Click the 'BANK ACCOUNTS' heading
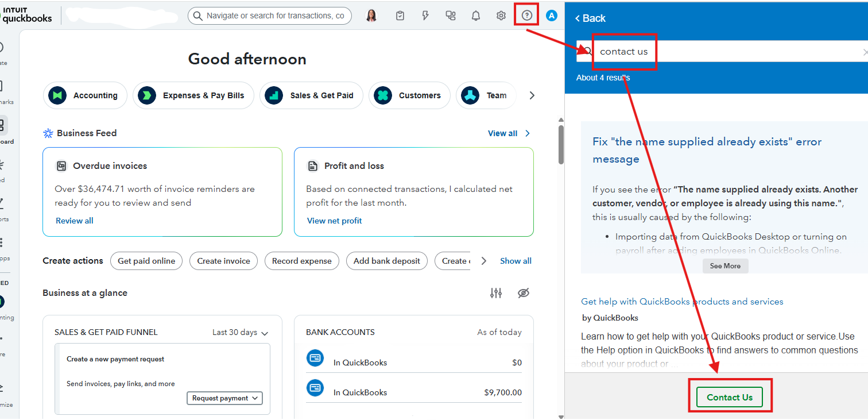 pyautogui.click(x=340, y=332)
